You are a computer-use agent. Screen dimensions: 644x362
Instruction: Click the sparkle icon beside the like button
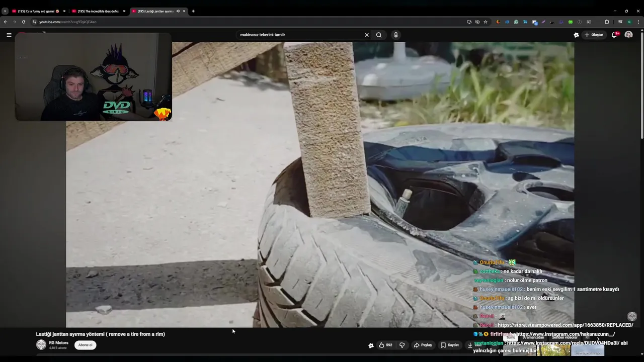coord(371,345)
